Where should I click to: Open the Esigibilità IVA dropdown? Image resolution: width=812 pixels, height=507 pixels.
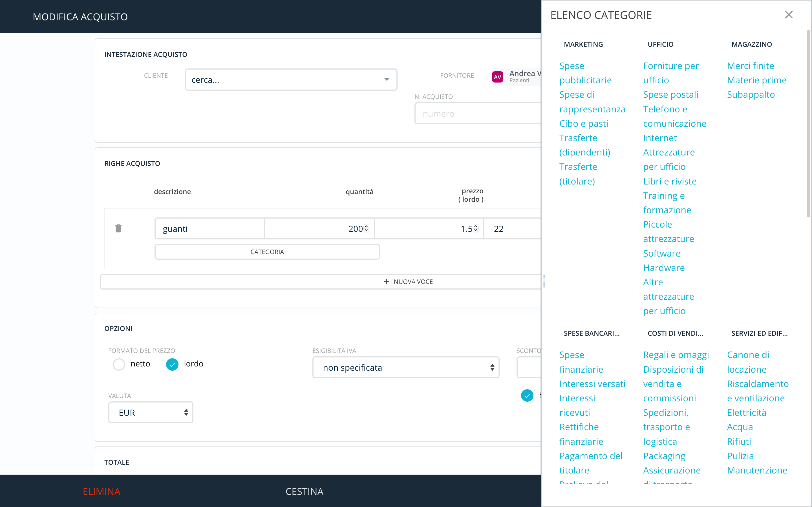tap(405, 368)
